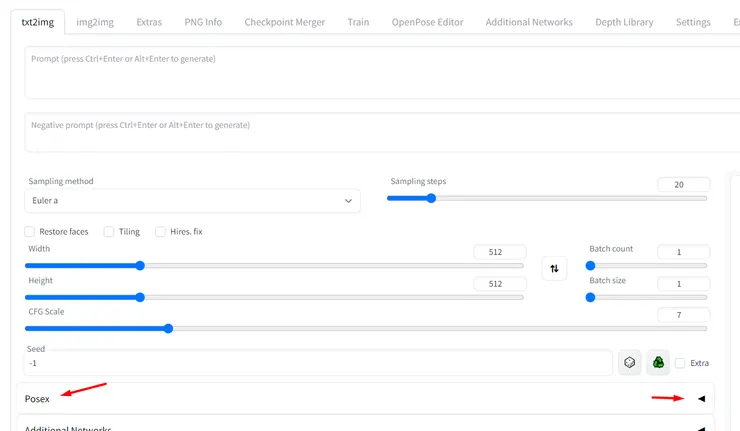Image resolution: width=740 pixels, height=431 pixels.
Task: Enable the Restore faces checkbox
Action: click(30, 232)
